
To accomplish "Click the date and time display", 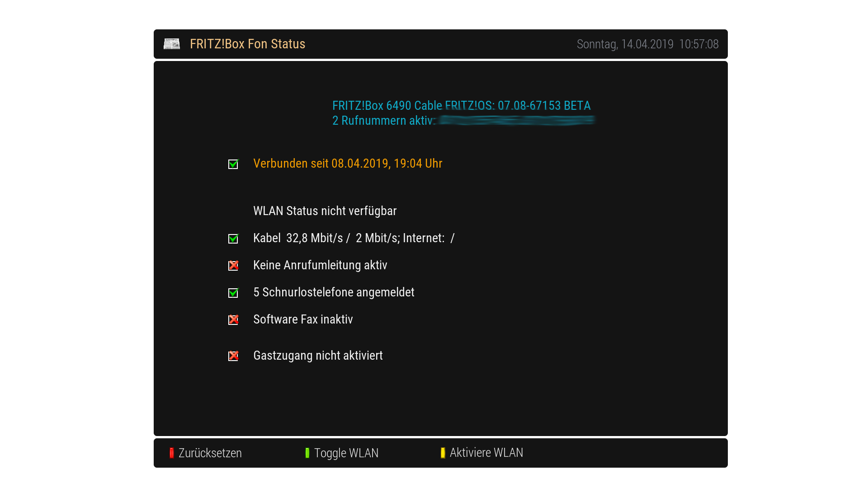I will (647, 44).
